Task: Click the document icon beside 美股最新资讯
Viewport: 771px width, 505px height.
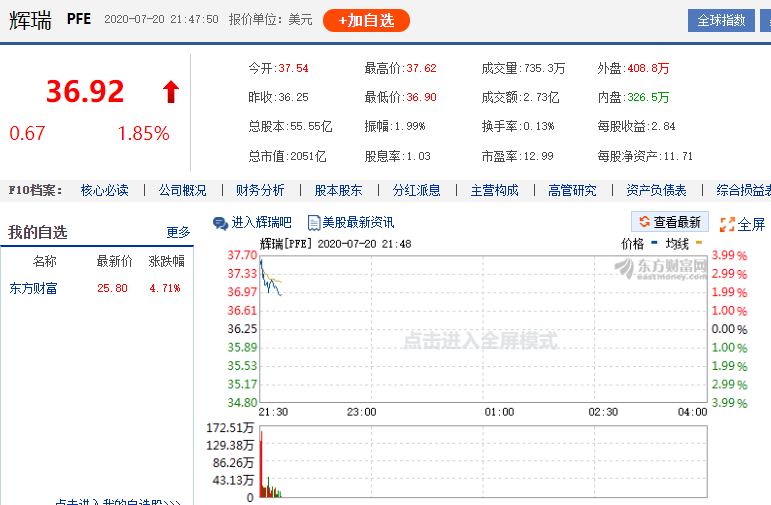Action: click(x=314, y=223)
